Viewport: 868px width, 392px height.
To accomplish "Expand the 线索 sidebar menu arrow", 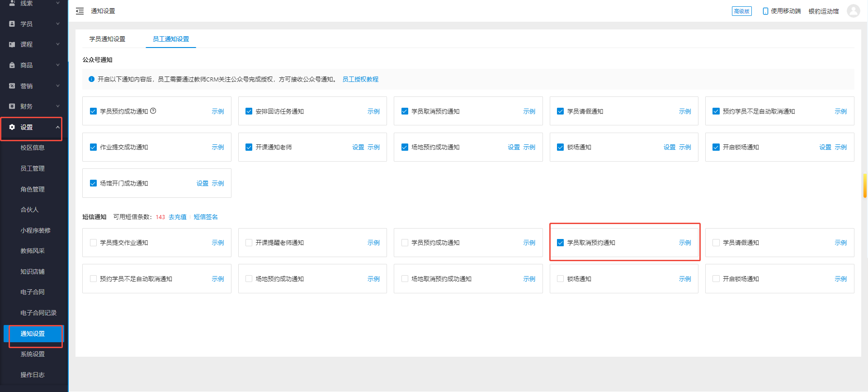I will point(58,3).
